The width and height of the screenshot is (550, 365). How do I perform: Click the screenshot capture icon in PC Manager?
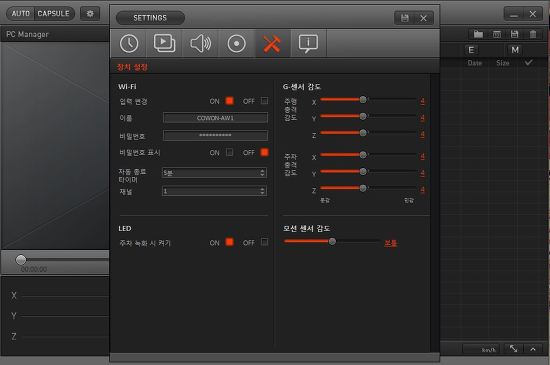tap(497, 34)
